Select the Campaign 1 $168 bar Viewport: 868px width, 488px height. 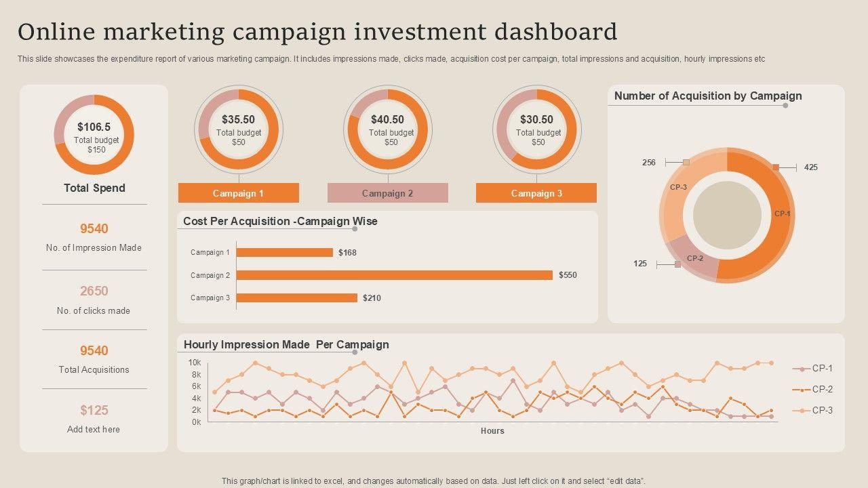coord(285,253)
